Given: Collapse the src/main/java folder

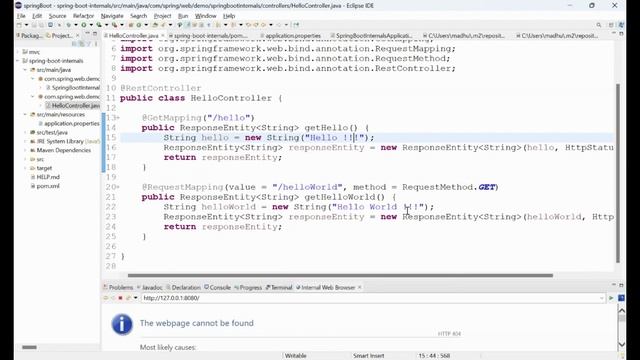Looking at the screenshot, I should [25, 70].
